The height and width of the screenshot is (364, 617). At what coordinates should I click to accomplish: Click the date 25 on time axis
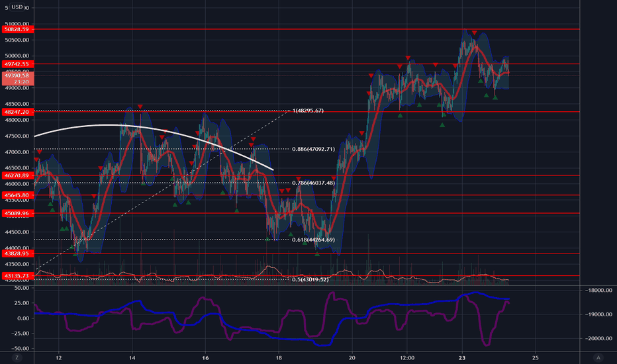coord(535,357)
